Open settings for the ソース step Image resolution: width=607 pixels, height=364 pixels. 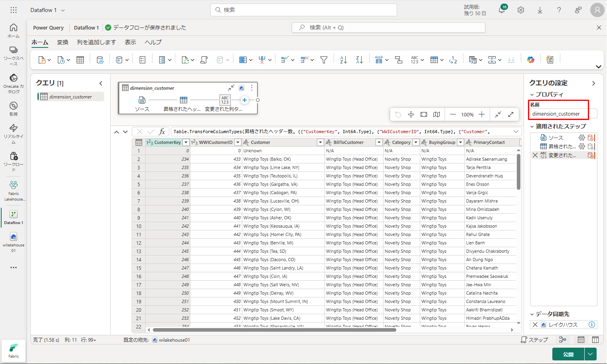582,138
